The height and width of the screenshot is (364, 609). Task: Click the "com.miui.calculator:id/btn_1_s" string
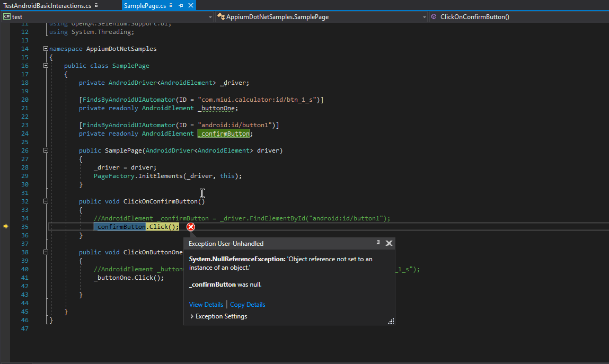tap(257, 100)
